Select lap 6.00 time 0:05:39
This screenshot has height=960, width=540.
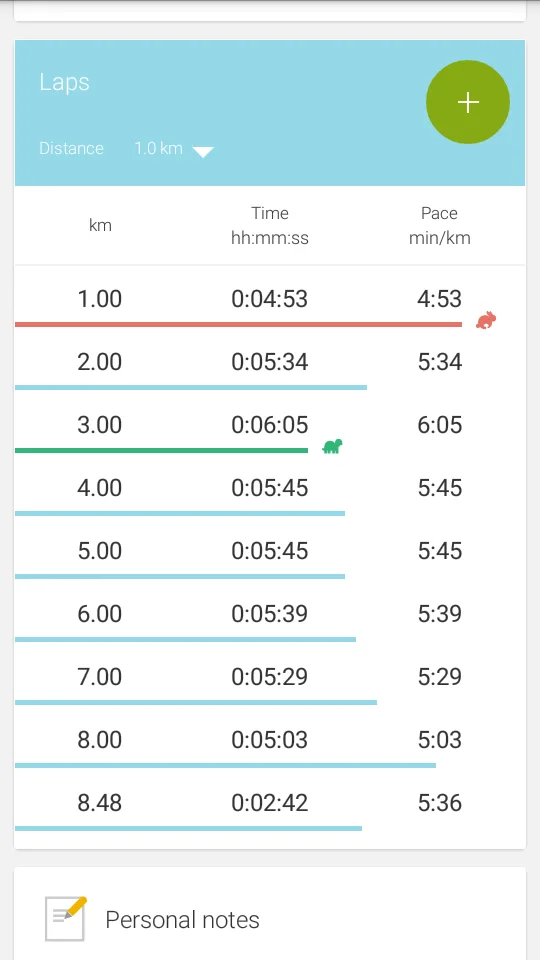pos(269,613)
